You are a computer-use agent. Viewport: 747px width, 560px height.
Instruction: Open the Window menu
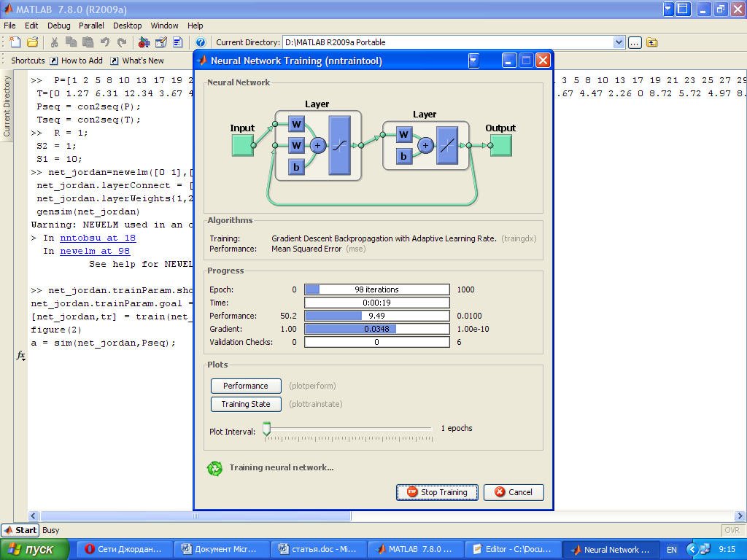click(164, 26)
